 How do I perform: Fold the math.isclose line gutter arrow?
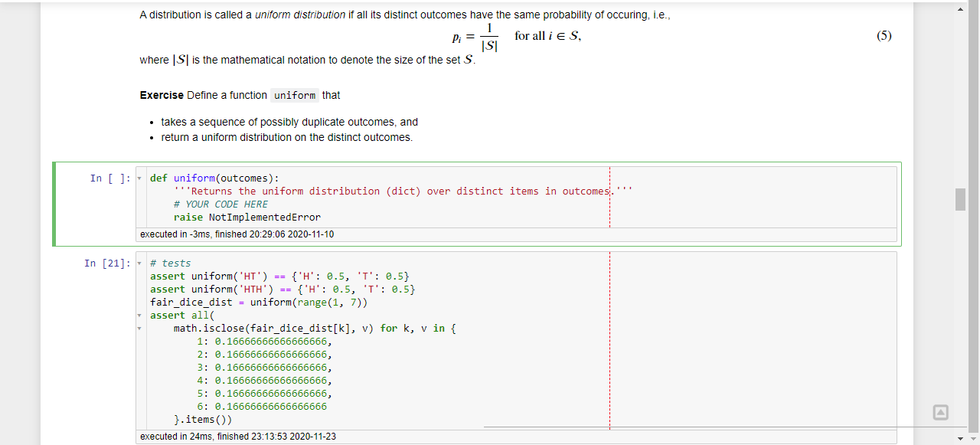(139, 329)
